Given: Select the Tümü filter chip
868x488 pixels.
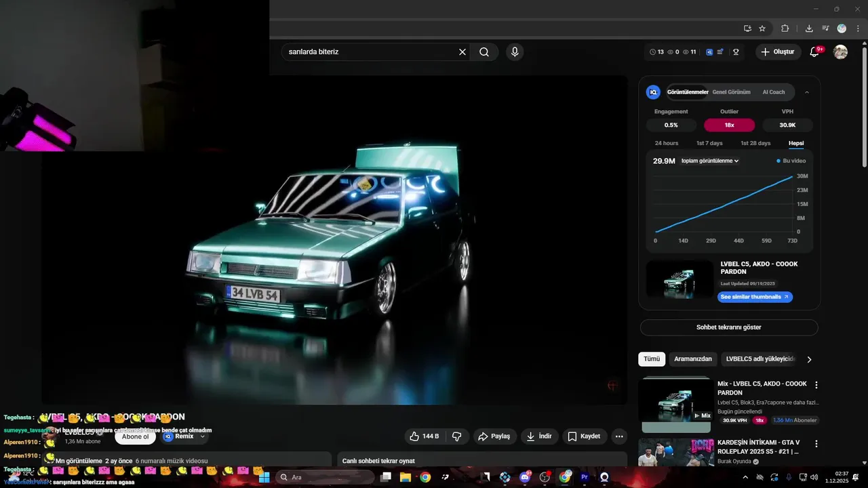Looking at the screenshot, I should (652, 359).
